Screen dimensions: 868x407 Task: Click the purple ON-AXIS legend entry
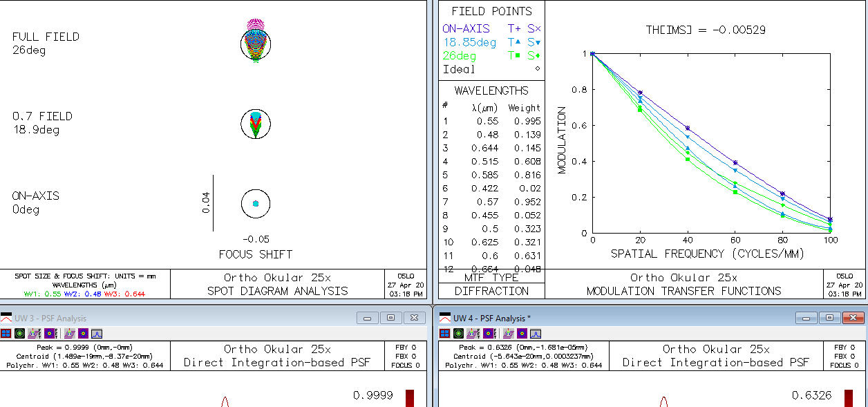(466, 28)
